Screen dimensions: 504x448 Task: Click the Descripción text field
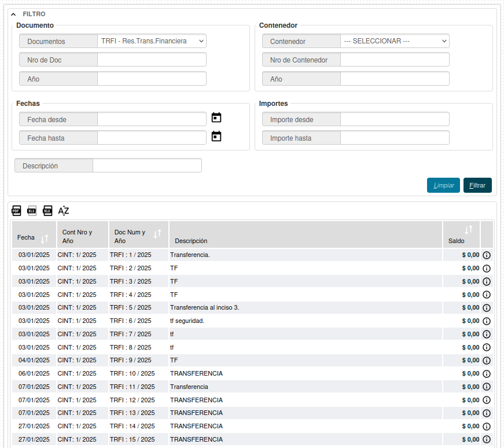(x=147, y=166)
